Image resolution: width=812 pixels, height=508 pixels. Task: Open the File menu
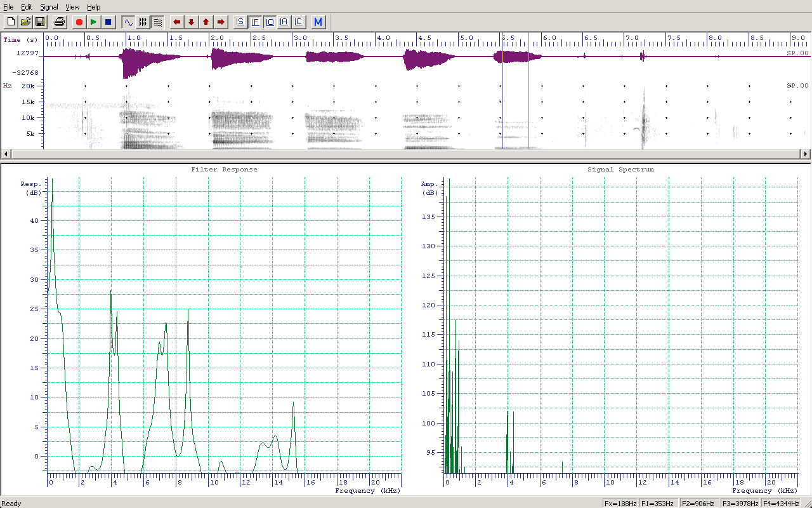pos(8,7)
